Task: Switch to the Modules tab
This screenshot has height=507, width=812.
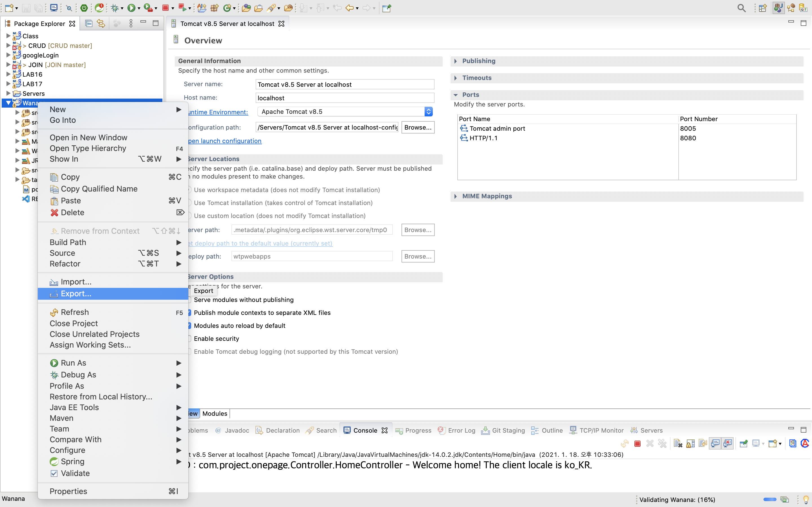Action: click(x=215, y=413)
